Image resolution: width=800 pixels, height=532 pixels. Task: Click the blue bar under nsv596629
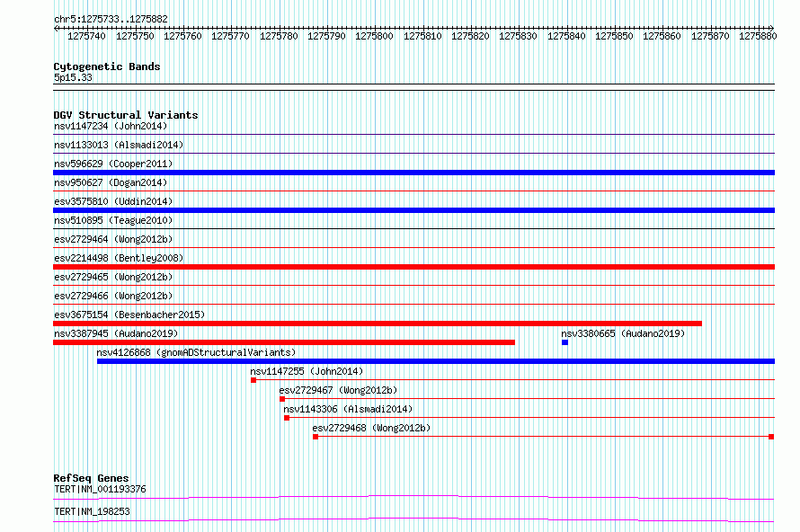413,173
